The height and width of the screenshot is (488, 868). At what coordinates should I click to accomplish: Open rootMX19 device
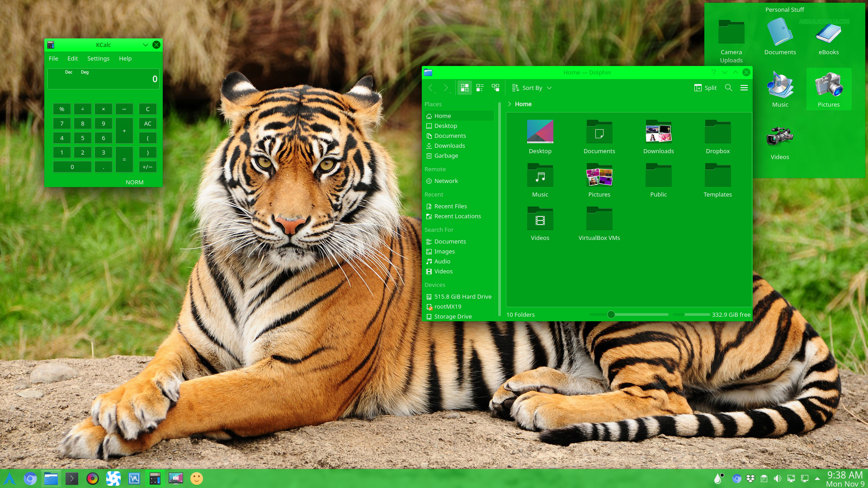pos(459,307)
